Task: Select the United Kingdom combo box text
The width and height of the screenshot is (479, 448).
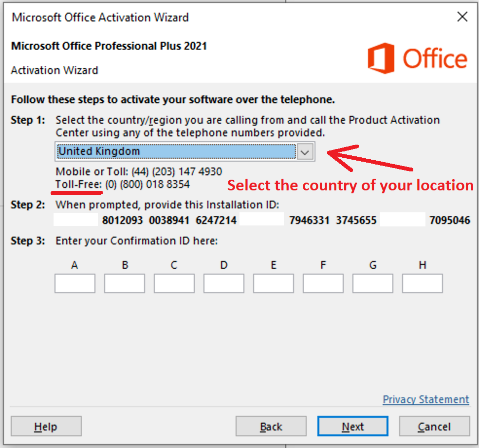Action: pyautogui.click(x=175, y=152)
